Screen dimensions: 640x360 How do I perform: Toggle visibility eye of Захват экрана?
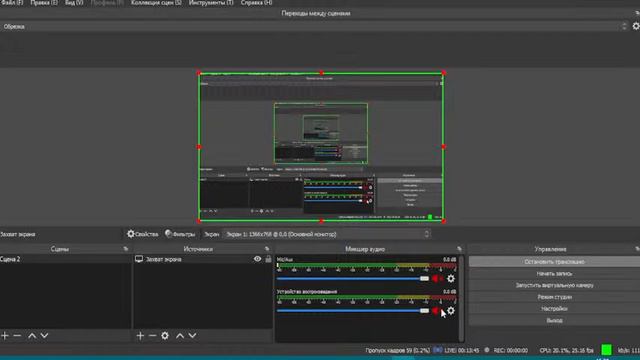click(257, 259)
